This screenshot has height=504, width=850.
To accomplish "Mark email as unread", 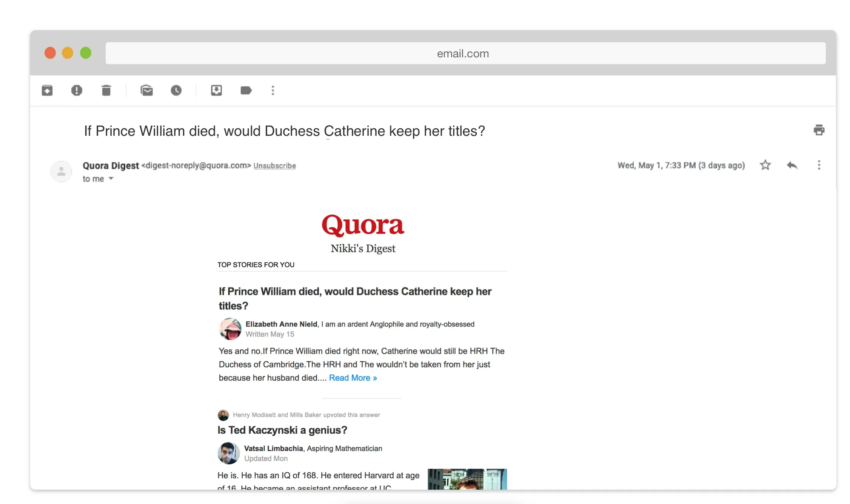I will pyautogui.click(x=146, y=91).
